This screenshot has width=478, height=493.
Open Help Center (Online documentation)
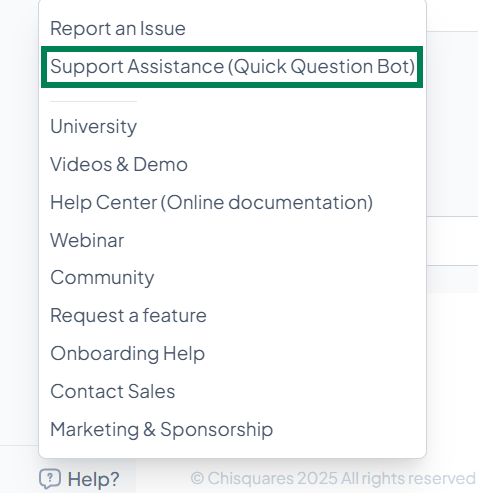click(x=212, y=202)
